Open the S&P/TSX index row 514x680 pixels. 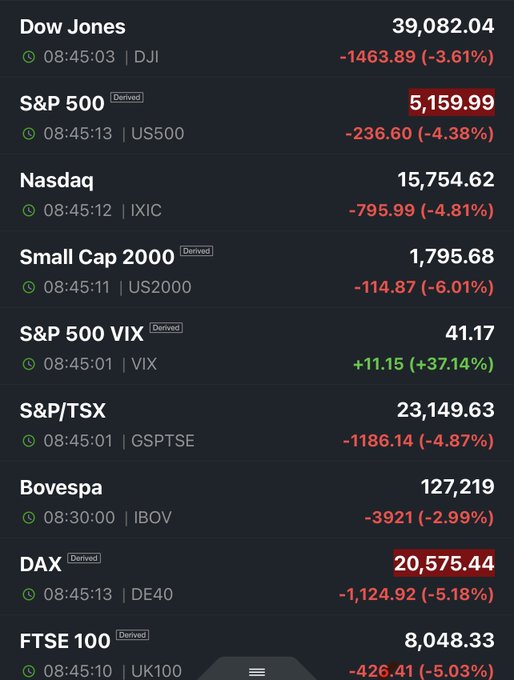point(257,424)
